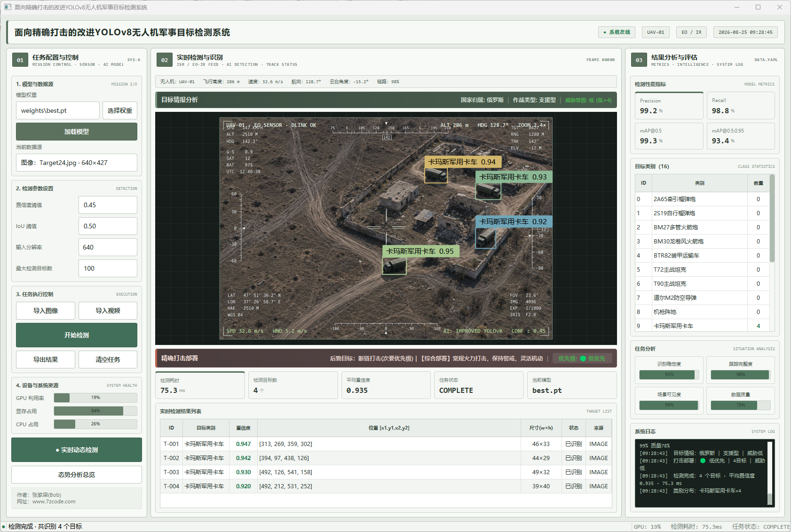Screen dimensions: 791x532
Task: Click the 类别 column header in class table
Action: 700,183
